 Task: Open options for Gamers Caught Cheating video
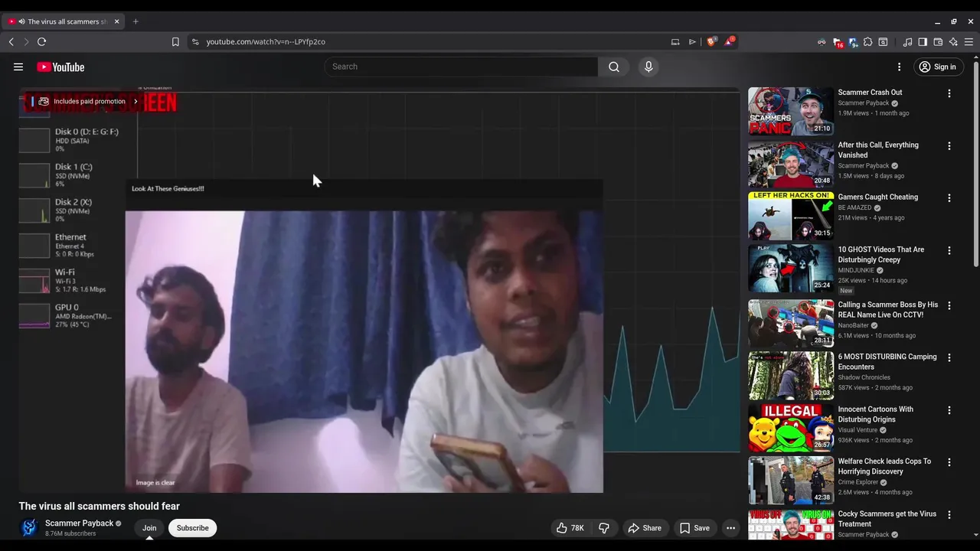(949, 197)
